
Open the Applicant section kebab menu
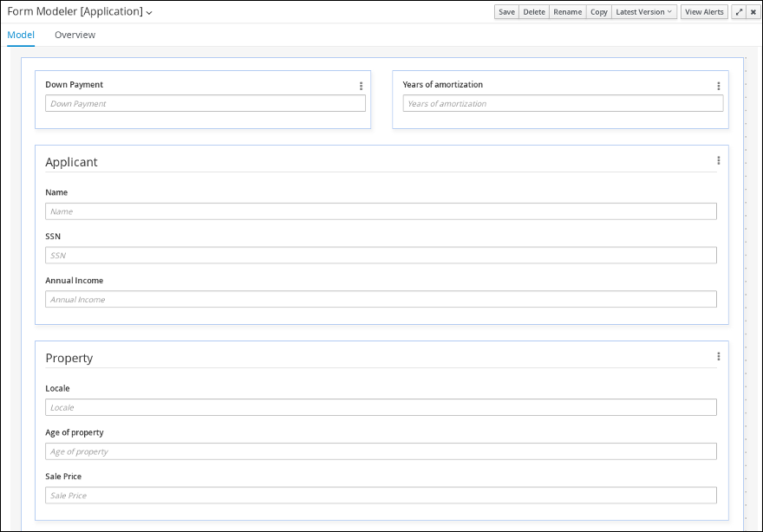[718, 160]
